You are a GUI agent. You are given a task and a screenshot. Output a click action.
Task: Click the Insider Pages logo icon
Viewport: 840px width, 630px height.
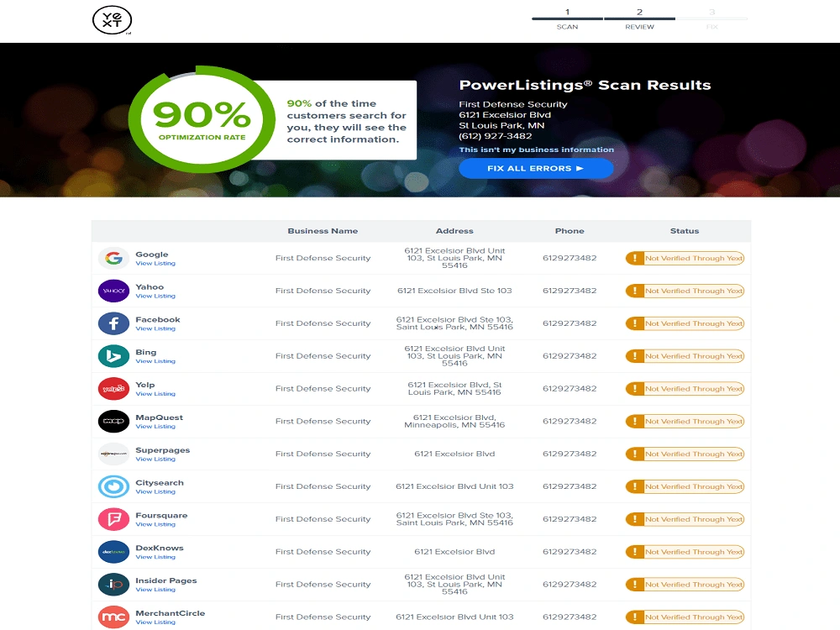(113, 585)
